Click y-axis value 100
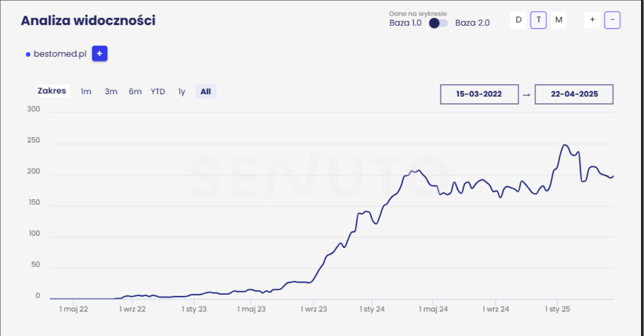644x336 pixels. [34, 233]
